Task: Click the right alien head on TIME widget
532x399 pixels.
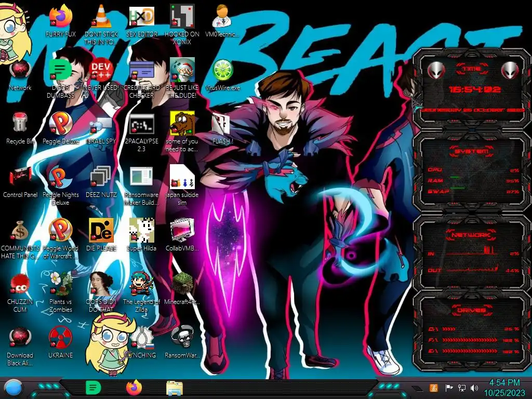Action: click(510, 70)
